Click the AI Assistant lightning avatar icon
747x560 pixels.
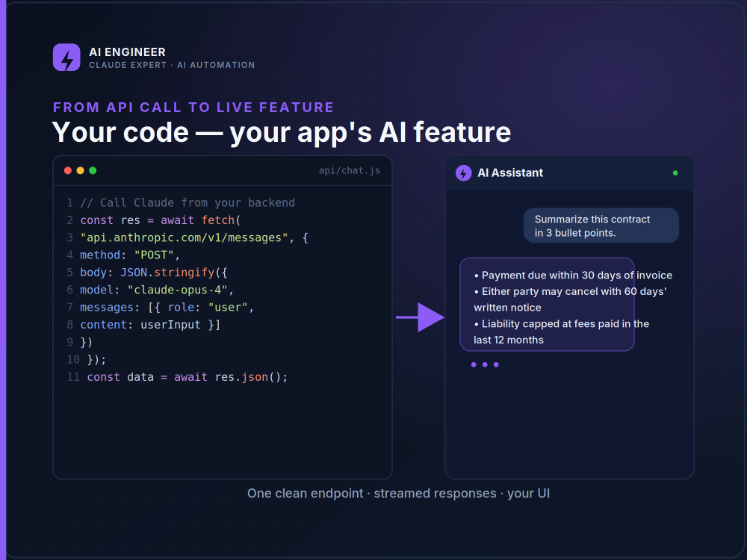point(464,173)
